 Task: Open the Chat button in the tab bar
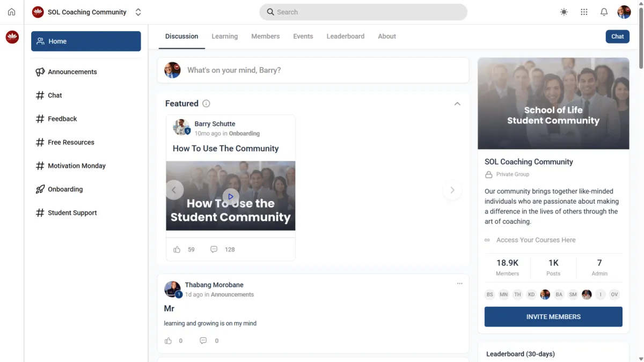tap(618, 36)
